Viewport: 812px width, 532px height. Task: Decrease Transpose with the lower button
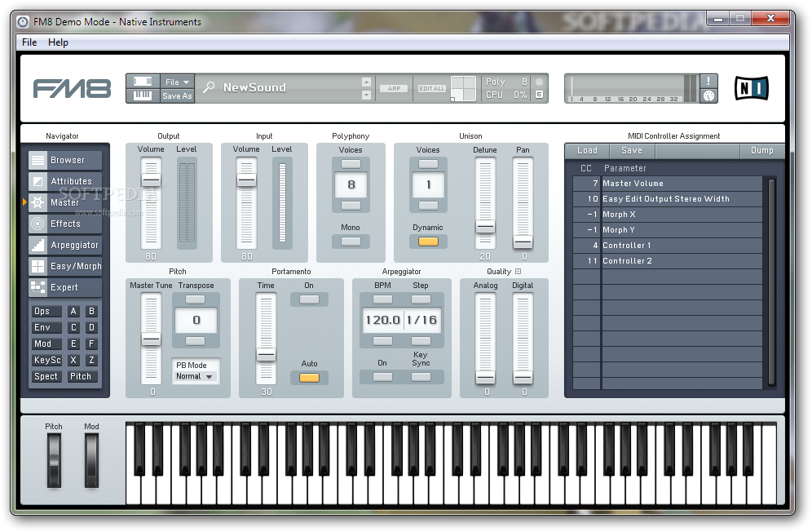pyautogui.click(x=195, y=341)
